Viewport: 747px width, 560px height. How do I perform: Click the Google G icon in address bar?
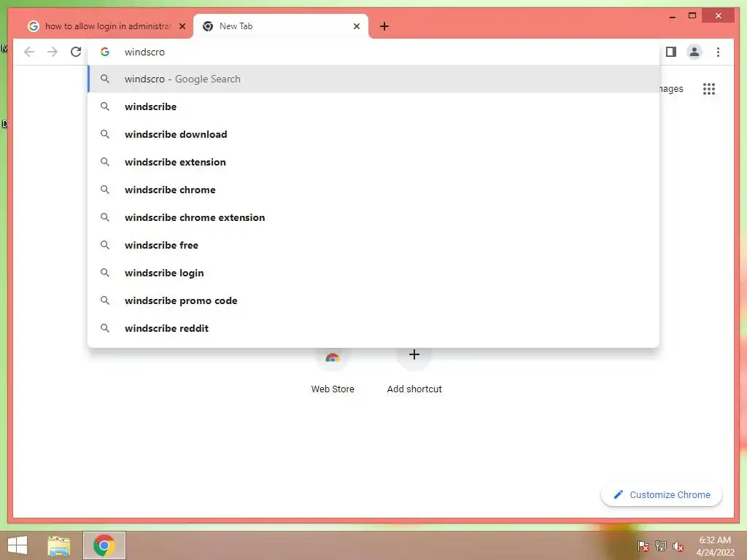(105, 52)
